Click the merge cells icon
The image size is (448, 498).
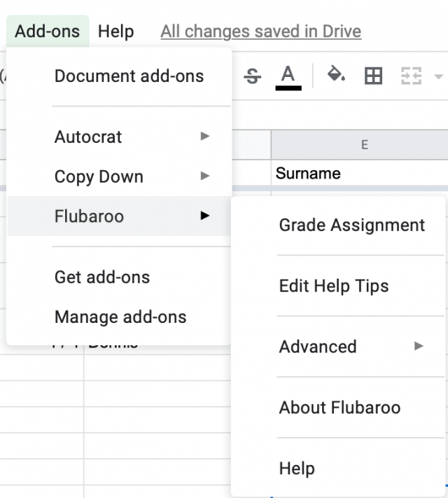tap(411, 76)
